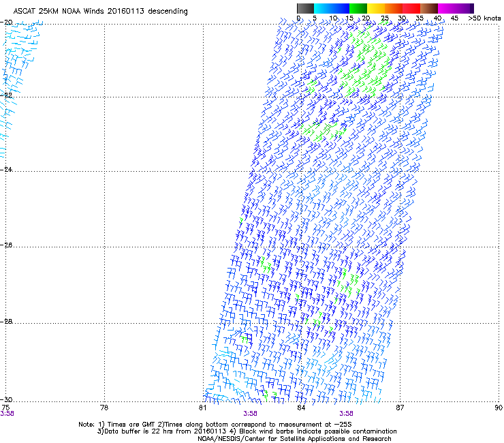The image size is (504, 443).
Task: Select the magenta 40–45 knots color bar segment
Action: [454, 8]
